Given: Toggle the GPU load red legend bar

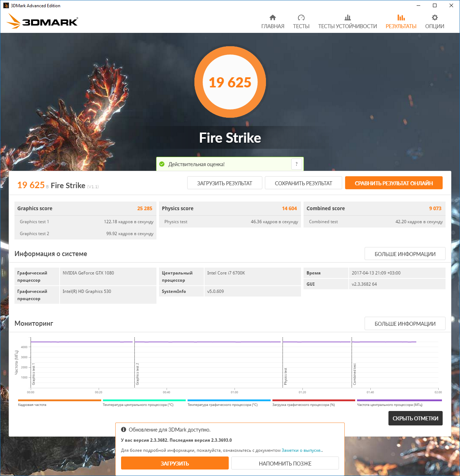Looking at the screenshot, I should point(314,400).
